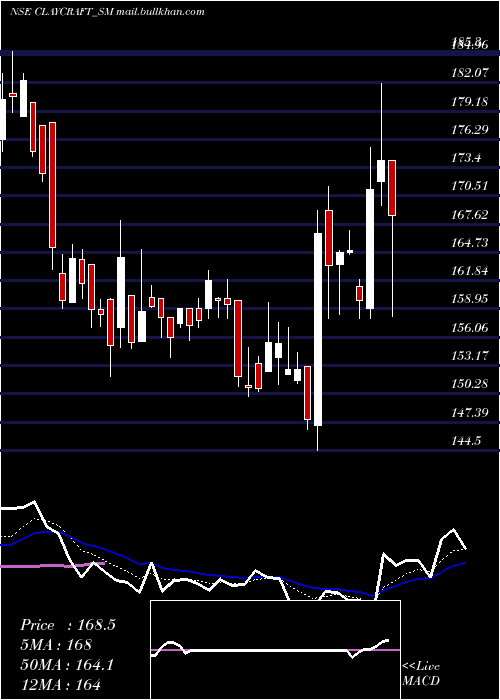This screenshot has height=700, width=500.
Task: Click the 170.51 price axis label
Action: [470, 186]
